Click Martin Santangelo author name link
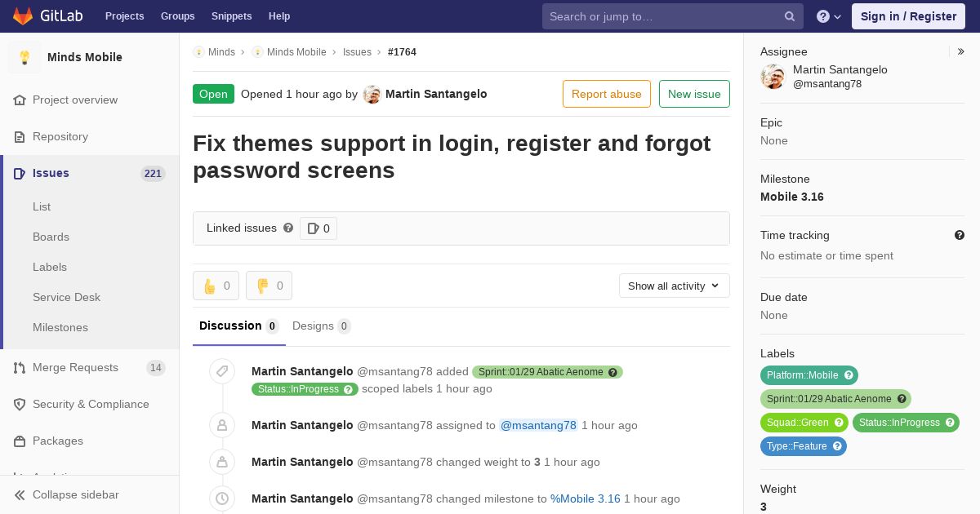 [436, 94]
